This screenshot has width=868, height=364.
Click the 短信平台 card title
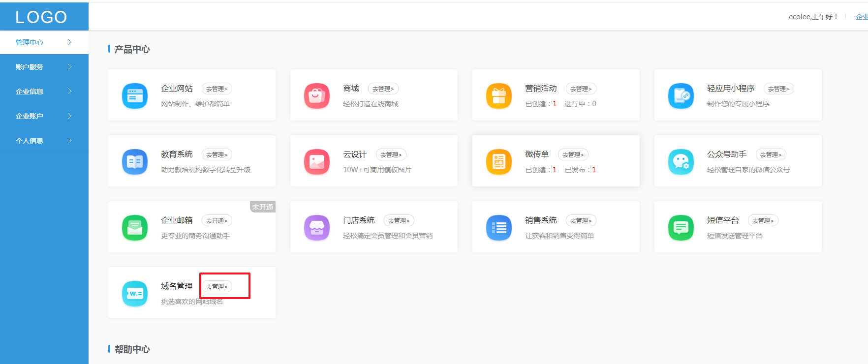(x=723, y=220)
